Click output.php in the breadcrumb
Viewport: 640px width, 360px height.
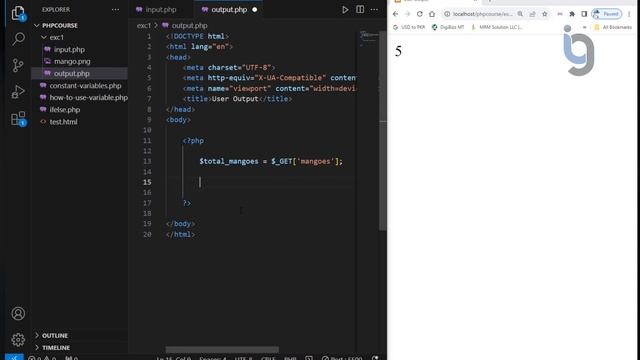pos(189,25)
